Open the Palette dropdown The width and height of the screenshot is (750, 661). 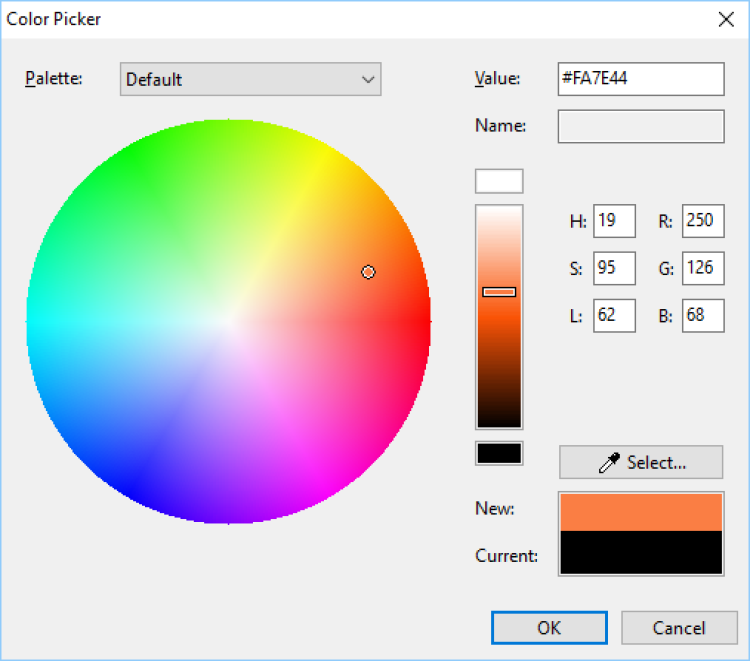[x=250, y=79]
